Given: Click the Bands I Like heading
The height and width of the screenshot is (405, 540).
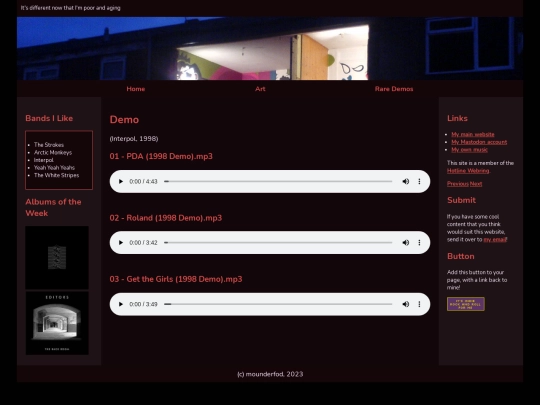Looking at the screenshot, I should click(49, 118).
